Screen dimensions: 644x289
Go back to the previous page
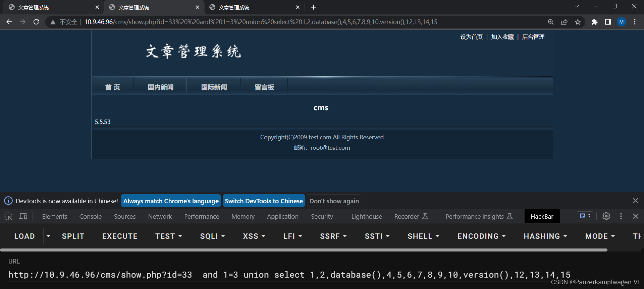click(9, 22)
